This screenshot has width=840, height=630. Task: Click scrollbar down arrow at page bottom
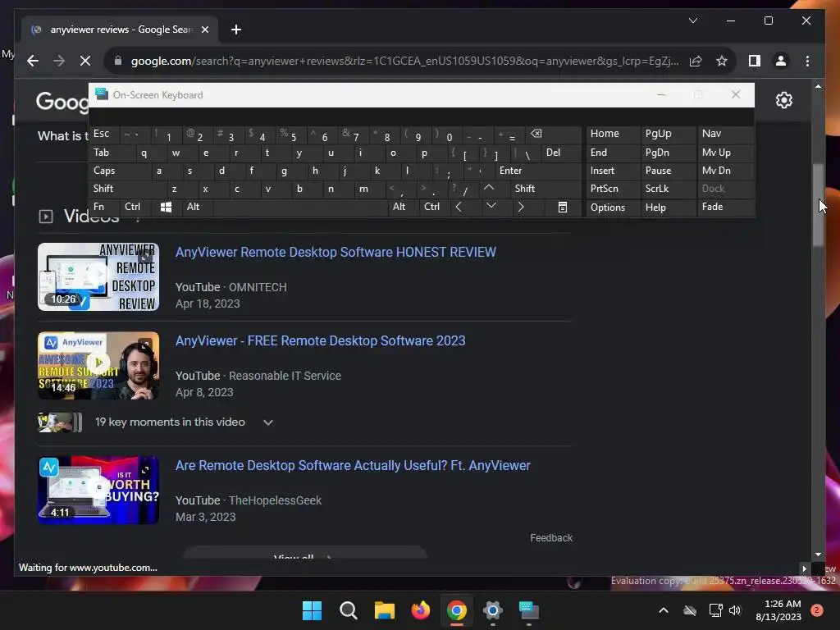tap(818, 555)
